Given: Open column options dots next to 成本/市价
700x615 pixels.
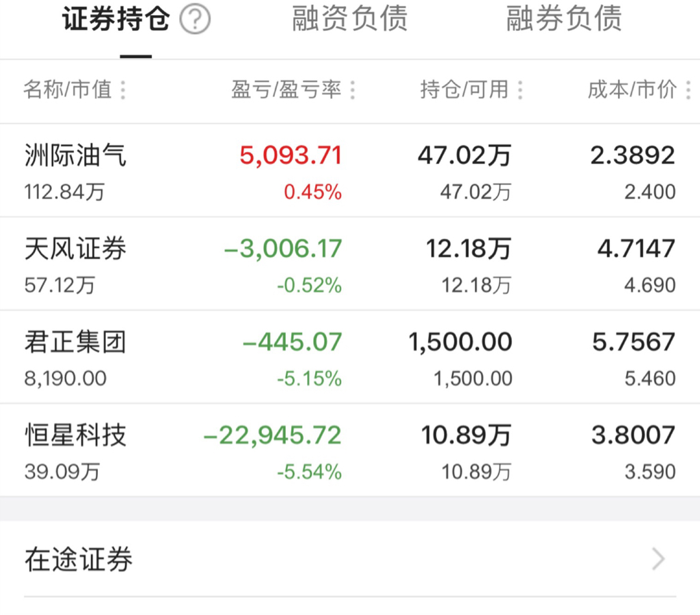Looking at the screenshot, I should tap(688, 90).
